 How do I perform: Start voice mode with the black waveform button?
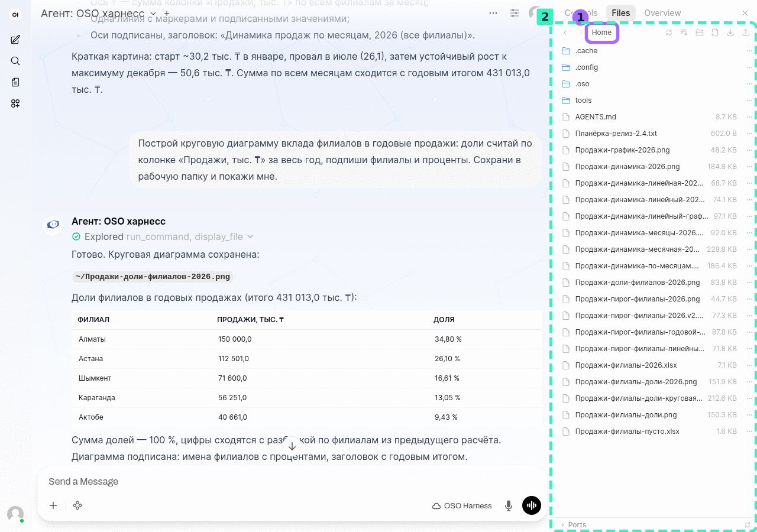click(x=532, y=505)
